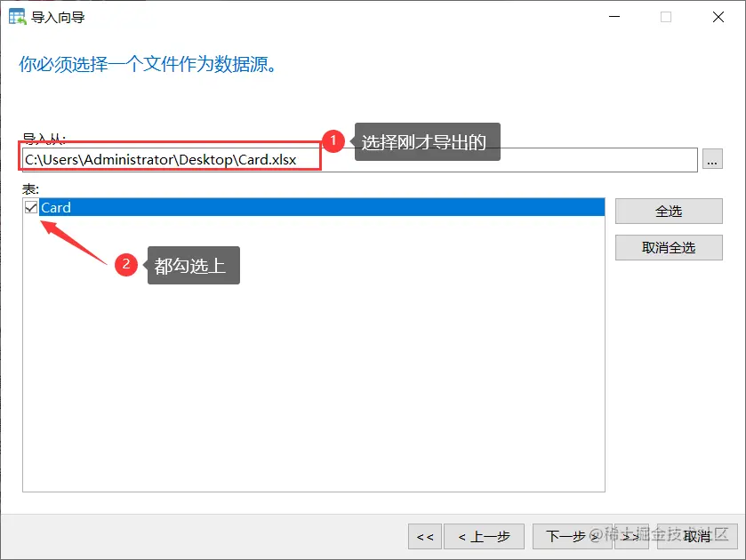The width and height of the screenshot is (746, 560).
Task: Click the tooltip bubble reading 选择刚才导出的
Action: tap(427, 141)
